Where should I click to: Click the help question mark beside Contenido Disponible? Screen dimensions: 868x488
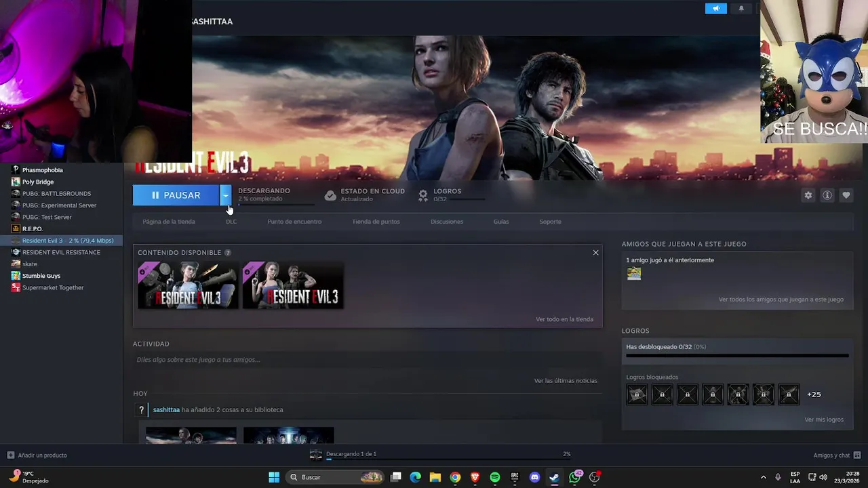pos(228,253)
